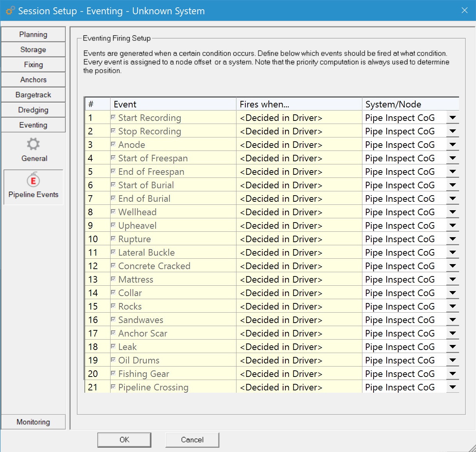Close the Session Setup dialog

[464, 10]
